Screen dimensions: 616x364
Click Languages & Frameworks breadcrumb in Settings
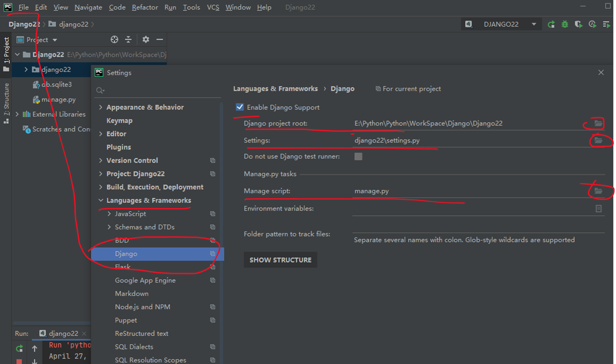(x=275, y=89)
